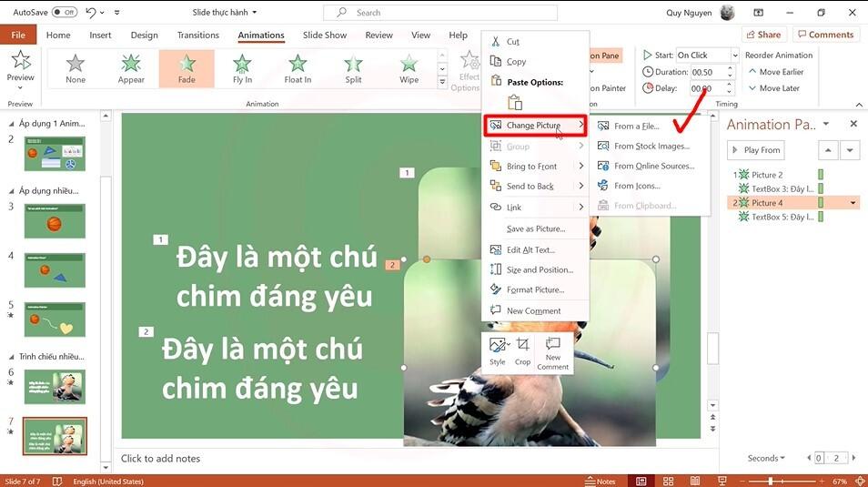
Task: Click the Preview star icon
Action: coord(21,60)
